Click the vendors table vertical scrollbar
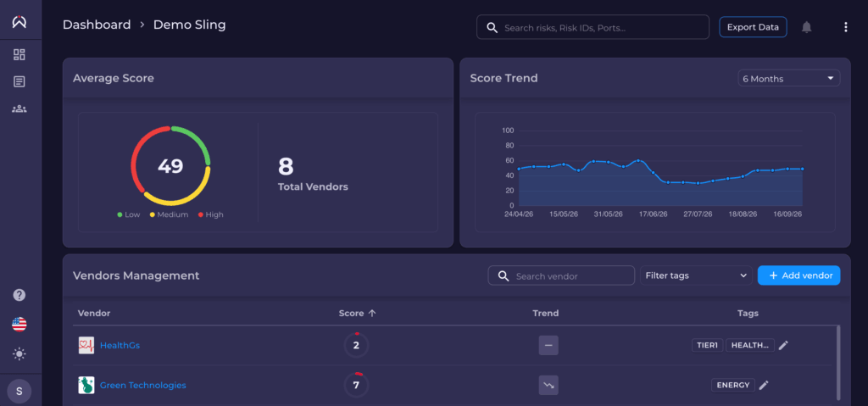The width and height of the screenshot is (868, 406). 838,363
